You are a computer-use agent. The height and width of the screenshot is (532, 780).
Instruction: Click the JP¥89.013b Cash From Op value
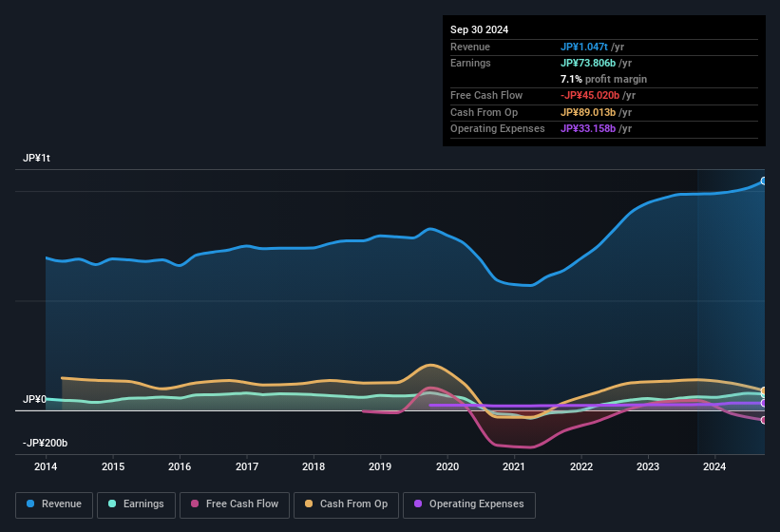(589, 112)
